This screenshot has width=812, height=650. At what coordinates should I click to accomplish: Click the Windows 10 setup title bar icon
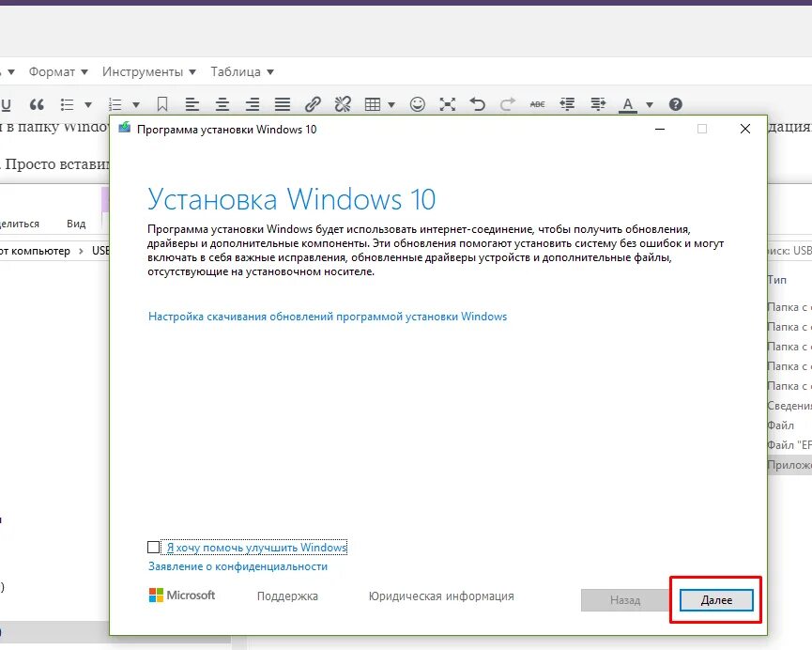coord(124,128)
